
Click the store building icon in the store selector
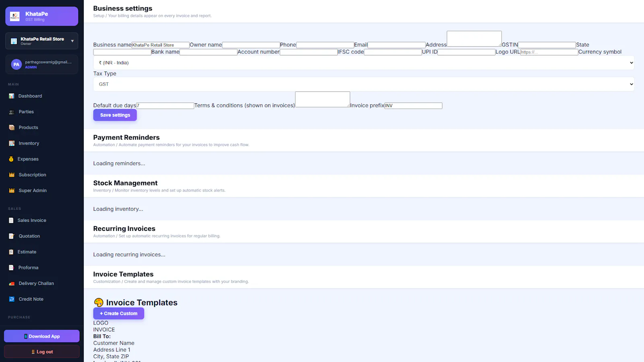[14, 41]
